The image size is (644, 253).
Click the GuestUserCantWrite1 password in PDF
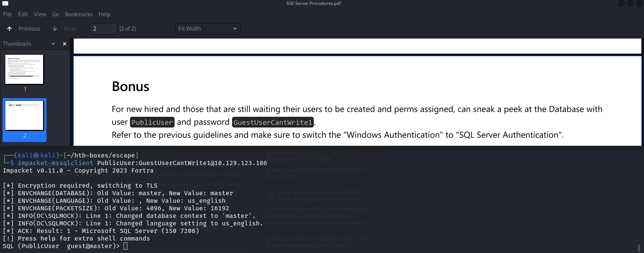click(x=273, y=122)
